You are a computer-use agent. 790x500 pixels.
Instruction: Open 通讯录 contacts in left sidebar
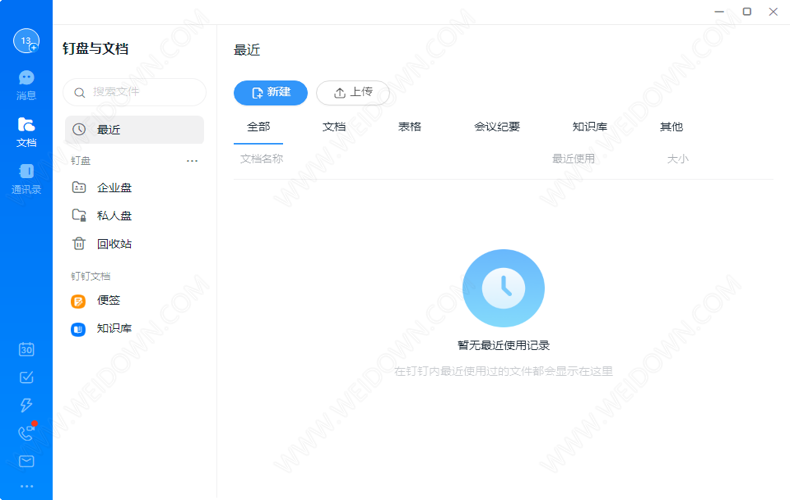coord(26,178)
